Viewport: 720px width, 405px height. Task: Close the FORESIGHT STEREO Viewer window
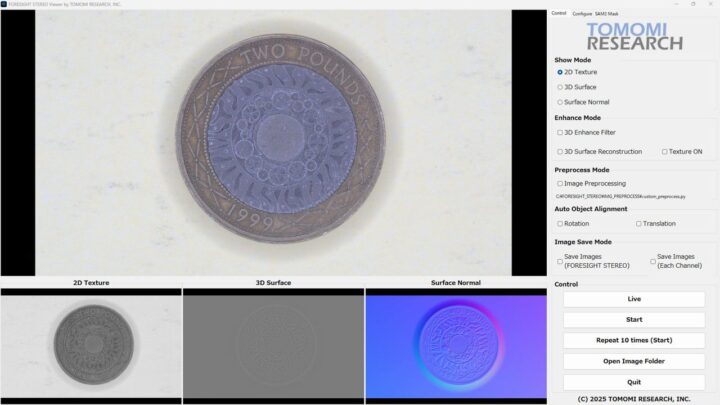pyautogui.click(x=711, y=4)
